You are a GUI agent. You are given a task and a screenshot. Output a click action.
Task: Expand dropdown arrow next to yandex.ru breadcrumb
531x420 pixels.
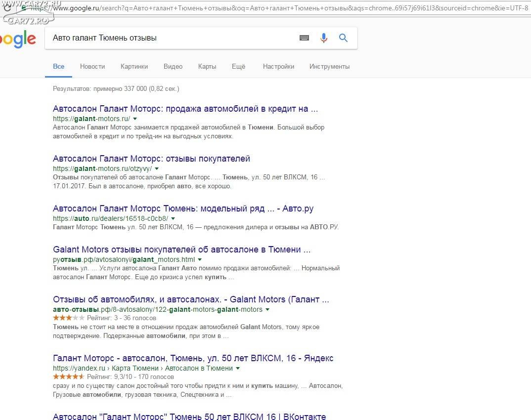click(238, 368)
